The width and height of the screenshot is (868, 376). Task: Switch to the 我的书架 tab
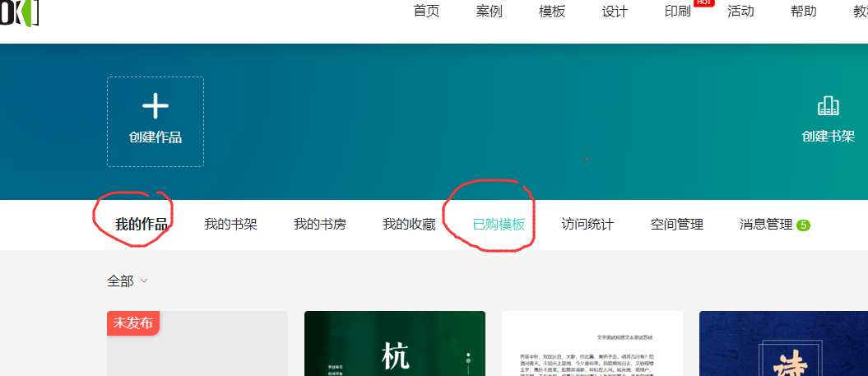230,224
